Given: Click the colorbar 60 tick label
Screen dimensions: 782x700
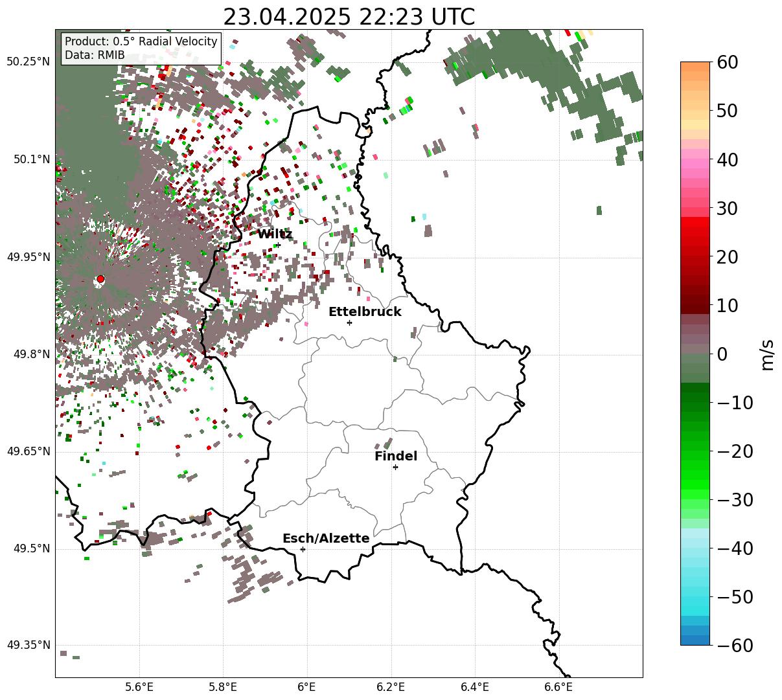Looking at the screenshot, I should point(726,62).
